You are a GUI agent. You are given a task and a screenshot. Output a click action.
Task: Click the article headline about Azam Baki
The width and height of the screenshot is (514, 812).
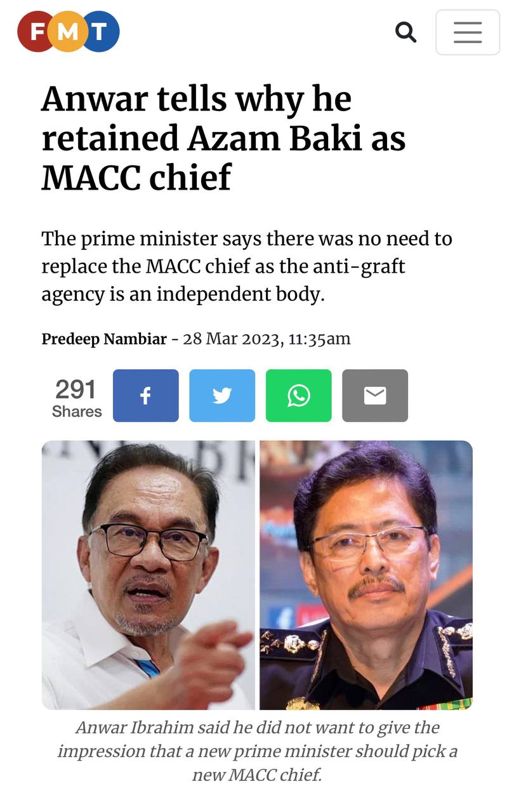point(223,138)
